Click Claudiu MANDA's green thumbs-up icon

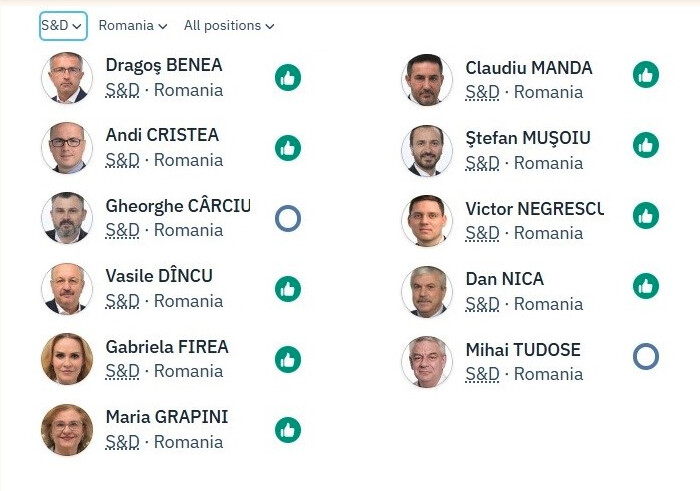pos(646,74)
